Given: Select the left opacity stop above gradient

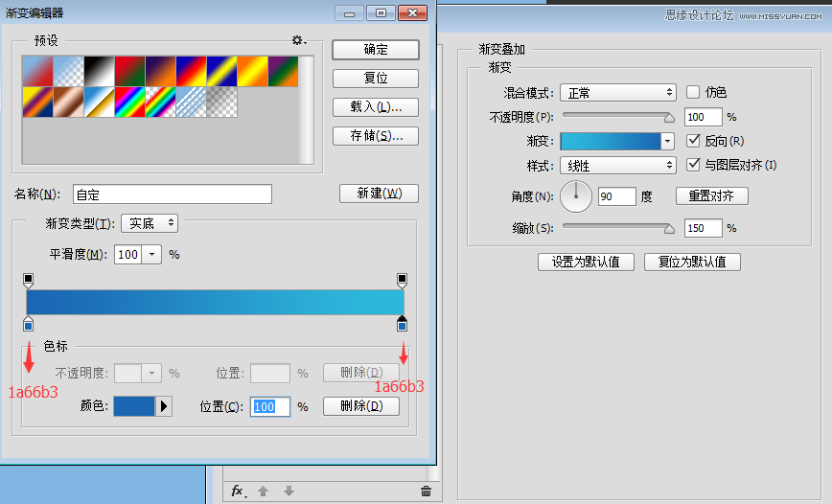Looking at the screenshot, I should 28,280.
